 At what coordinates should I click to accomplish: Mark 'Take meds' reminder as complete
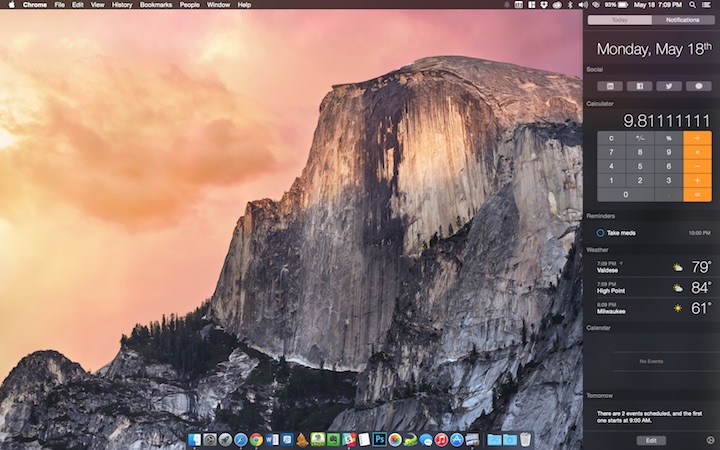(x=600, y=233)
